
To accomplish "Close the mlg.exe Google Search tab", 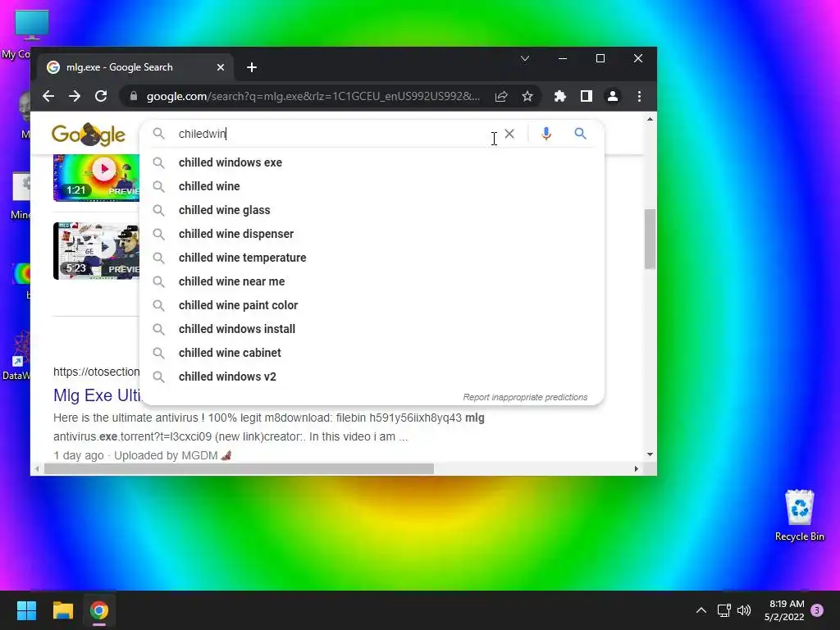I will point(221,67).
